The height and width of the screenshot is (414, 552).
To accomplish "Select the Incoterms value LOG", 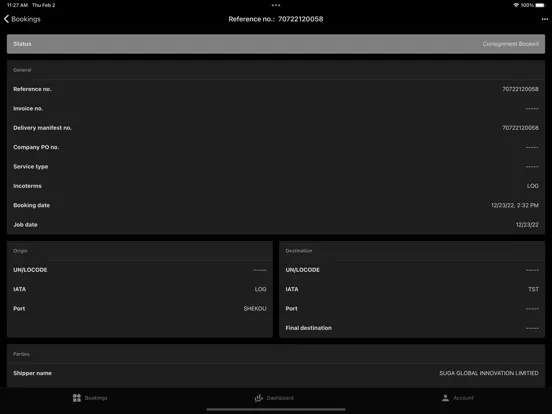I will (533, 186).
